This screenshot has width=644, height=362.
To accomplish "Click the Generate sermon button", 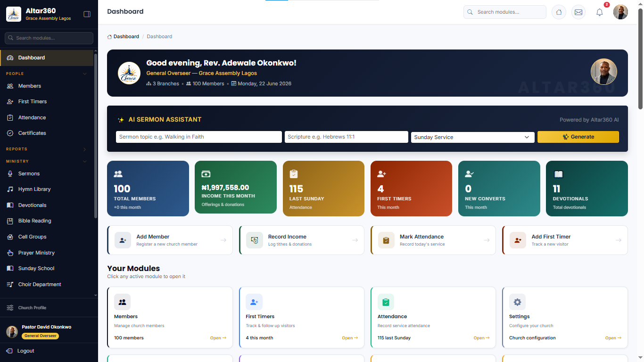I will pos(578,137).
